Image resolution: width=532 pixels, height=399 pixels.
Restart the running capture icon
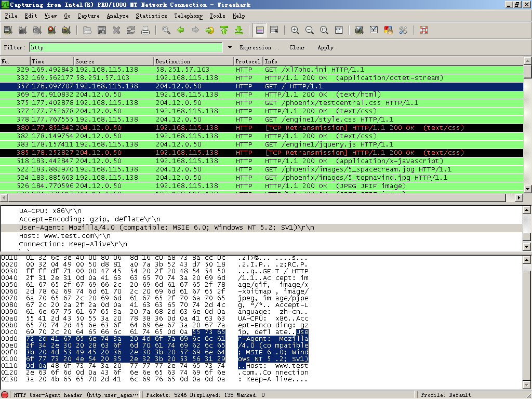point(66,30)
